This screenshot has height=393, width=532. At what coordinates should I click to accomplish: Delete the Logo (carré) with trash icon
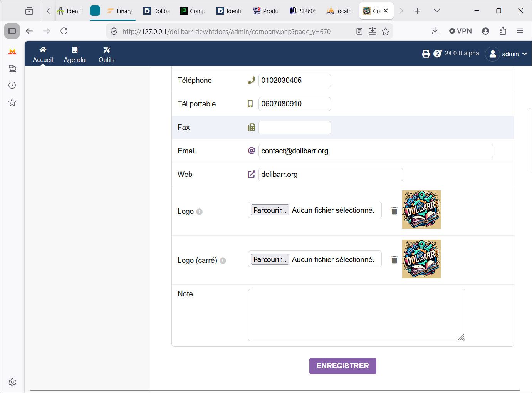point(394,260)
